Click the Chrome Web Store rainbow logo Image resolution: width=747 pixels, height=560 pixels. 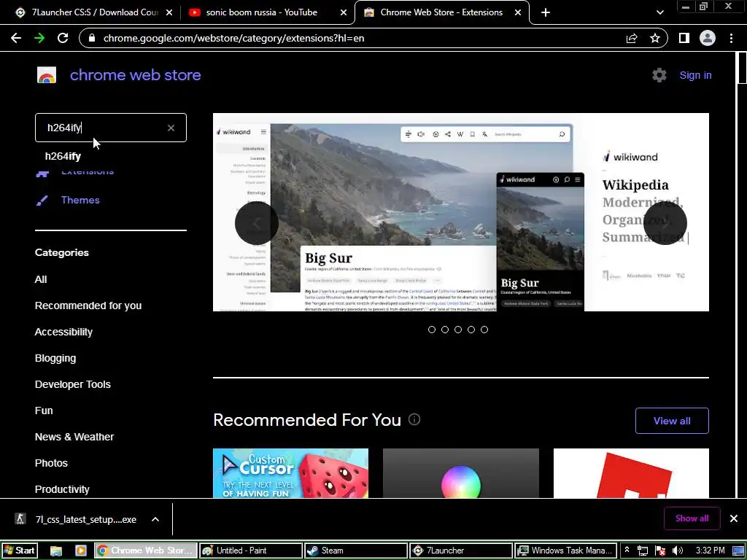click(x=47, y=75)
